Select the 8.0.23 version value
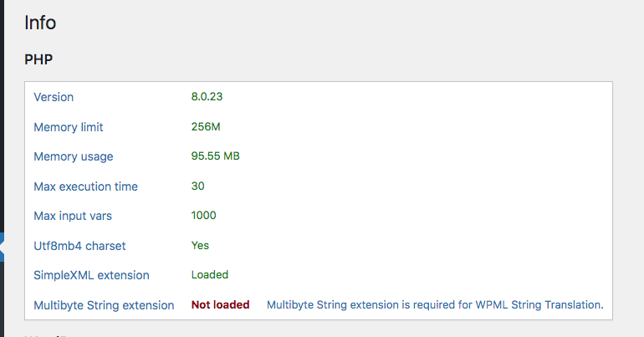This screenshot has width=644, height=337. tap(207, 97)
